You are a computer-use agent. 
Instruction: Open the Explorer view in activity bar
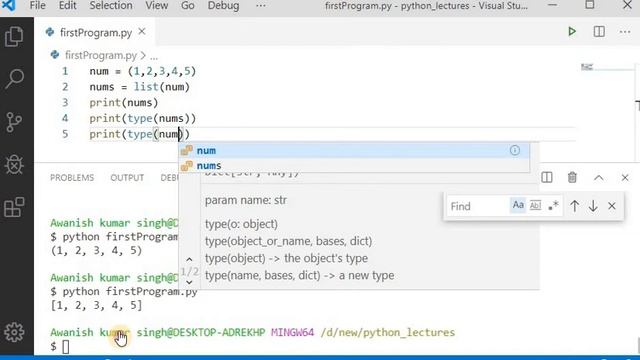tap(14, 37)
